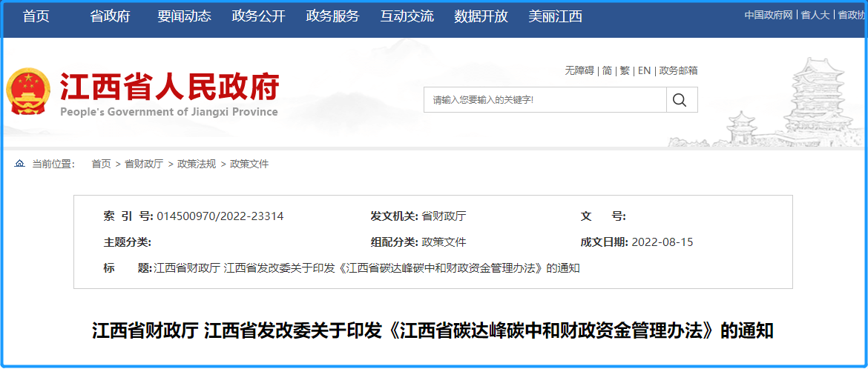The image size is (868, 369).
Task: Click the keyword search input field
Action: (545, 100)
